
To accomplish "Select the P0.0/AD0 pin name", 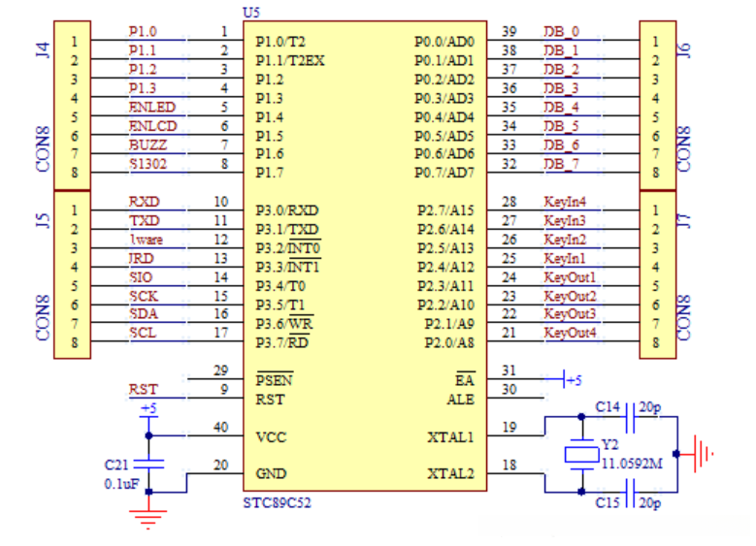I will 444,42.
